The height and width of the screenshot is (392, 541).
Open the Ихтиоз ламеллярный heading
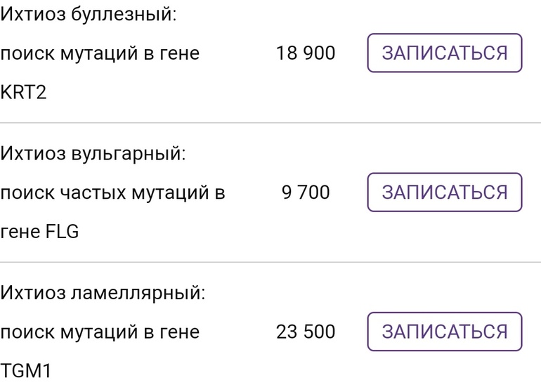[x=103, y=292]
